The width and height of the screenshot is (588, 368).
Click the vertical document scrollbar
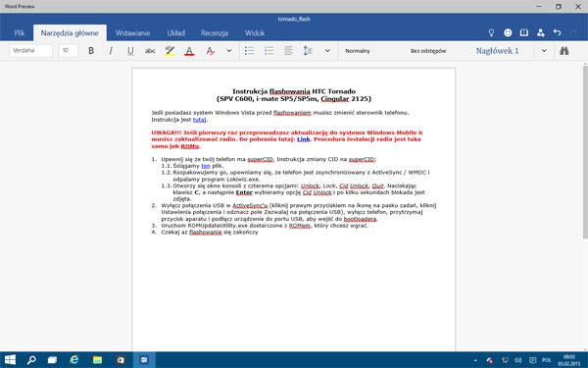(x=585, y=152)
